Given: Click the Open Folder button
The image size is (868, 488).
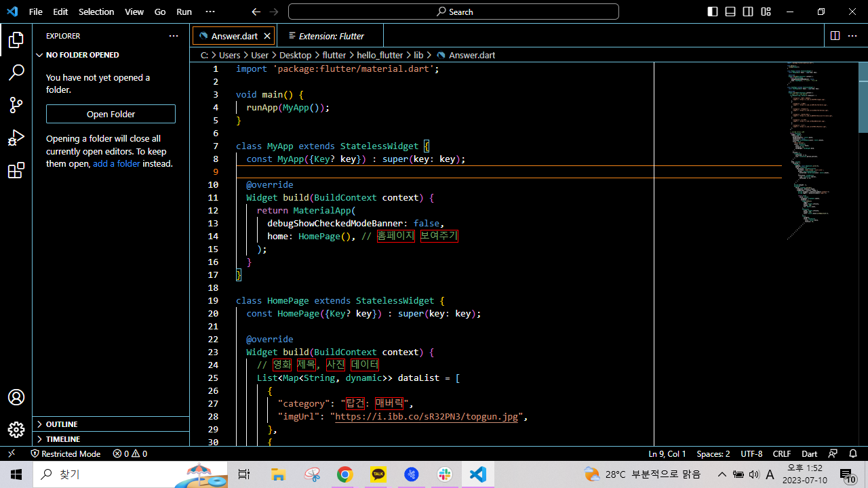Looking at the screenshot, I should (111, 114).
